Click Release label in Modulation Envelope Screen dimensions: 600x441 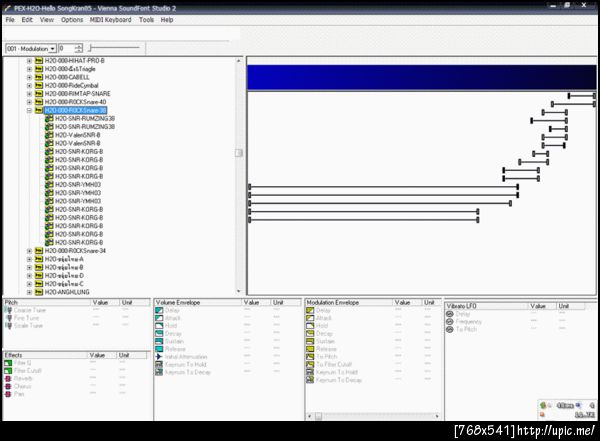326,349
